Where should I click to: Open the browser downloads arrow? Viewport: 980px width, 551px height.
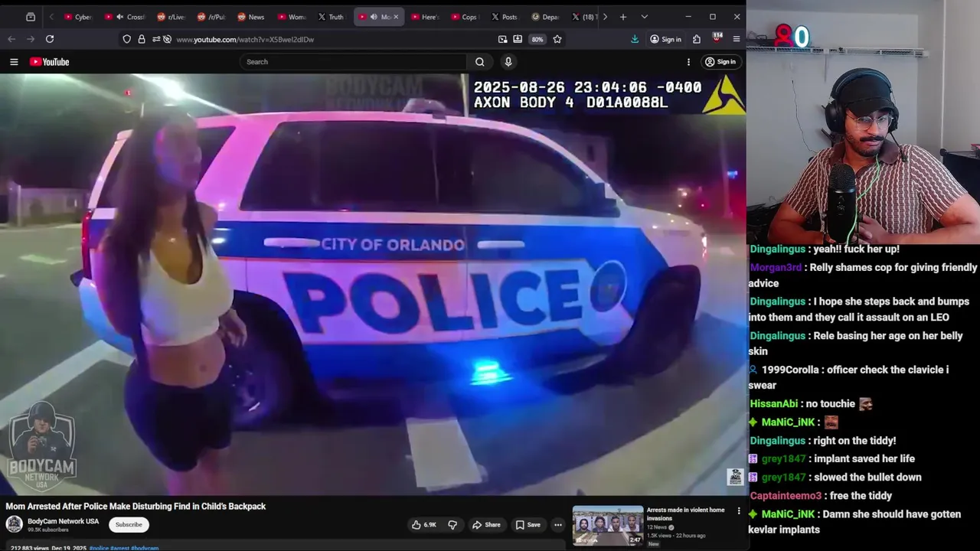click(635, 39)
